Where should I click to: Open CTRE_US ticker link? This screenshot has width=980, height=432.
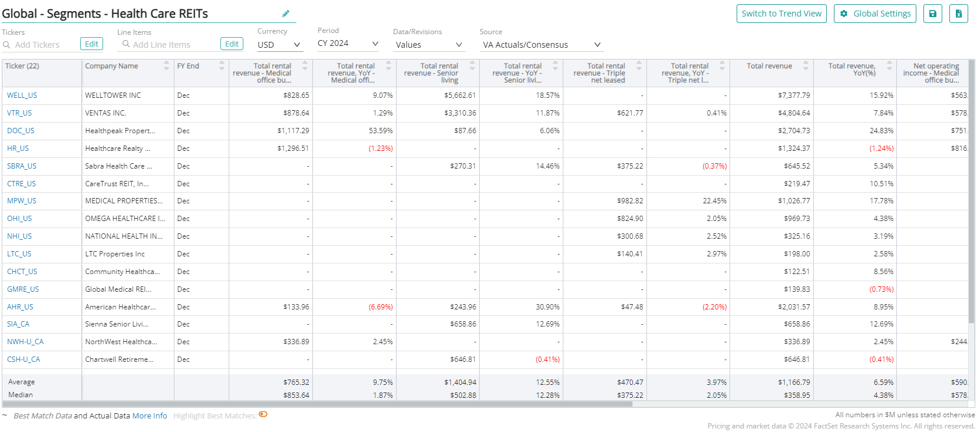[x=21, y=184]
